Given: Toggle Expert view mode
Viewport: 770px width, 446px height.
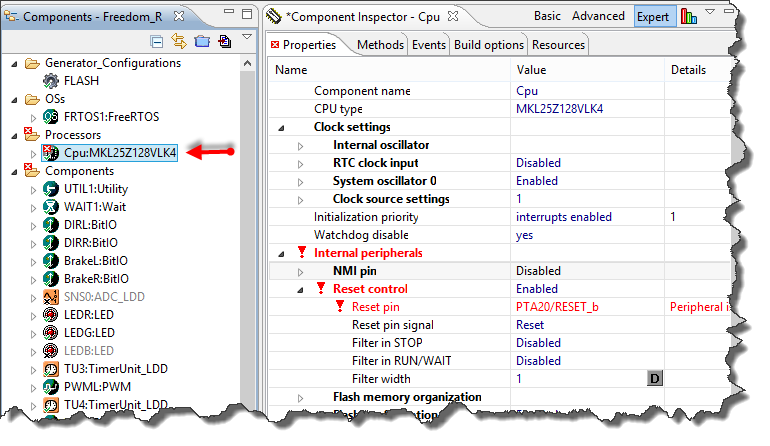Looking at the screenshot, I should (654, 16).
